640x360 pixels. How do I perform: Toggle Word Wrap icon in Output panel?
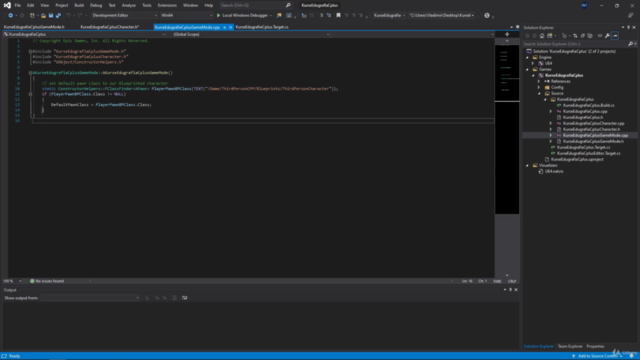pos(184,298)
